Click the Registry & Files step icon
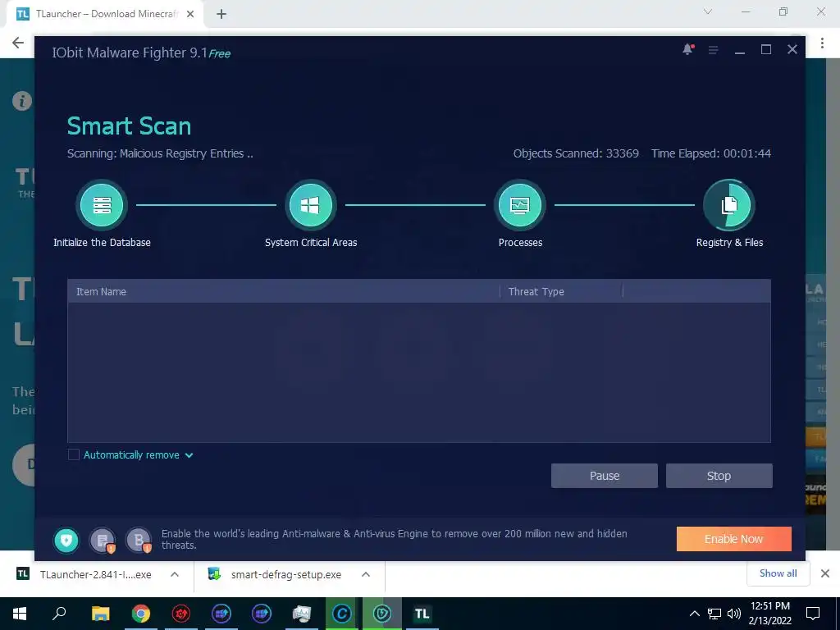 [x=729, y=205]
